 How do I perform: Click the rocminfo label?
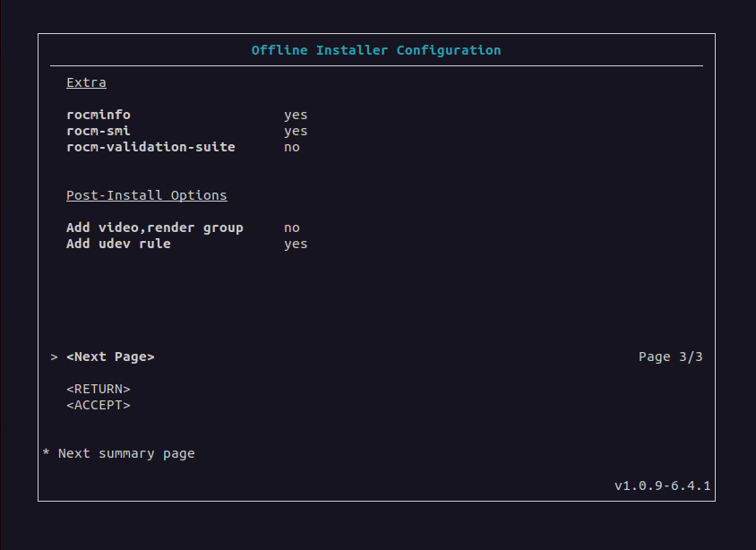[x=99, y=115]
